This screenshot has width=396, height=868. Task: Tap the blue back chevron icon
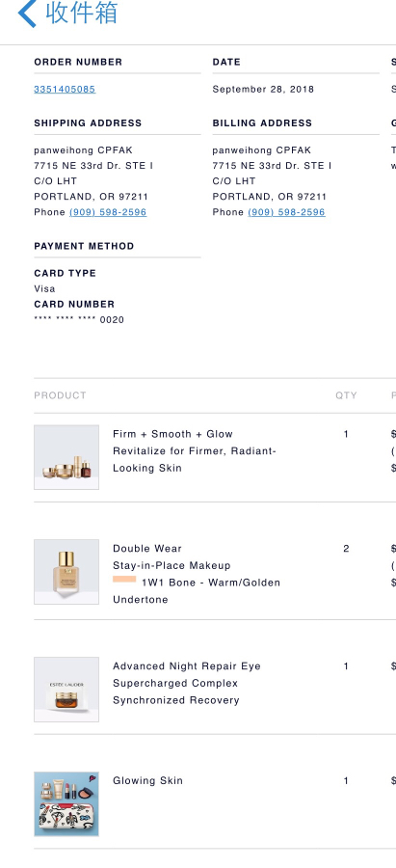coord(27,13)
